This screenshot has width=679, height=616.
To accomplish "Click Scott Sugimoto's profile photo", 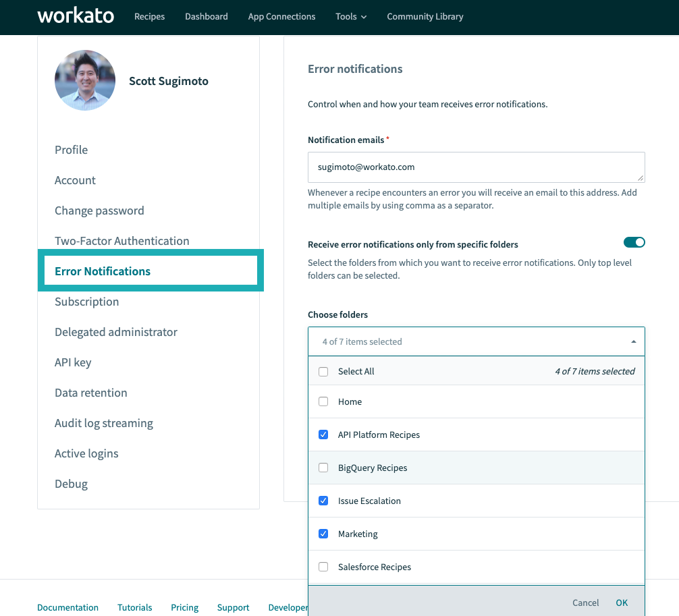I will (85, 80).
